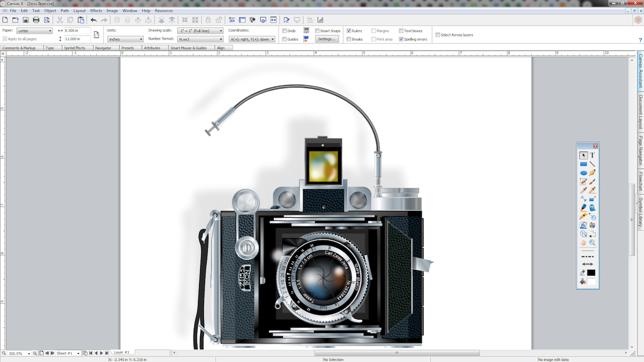Click the Print icon in toolbar

[36, 20]
